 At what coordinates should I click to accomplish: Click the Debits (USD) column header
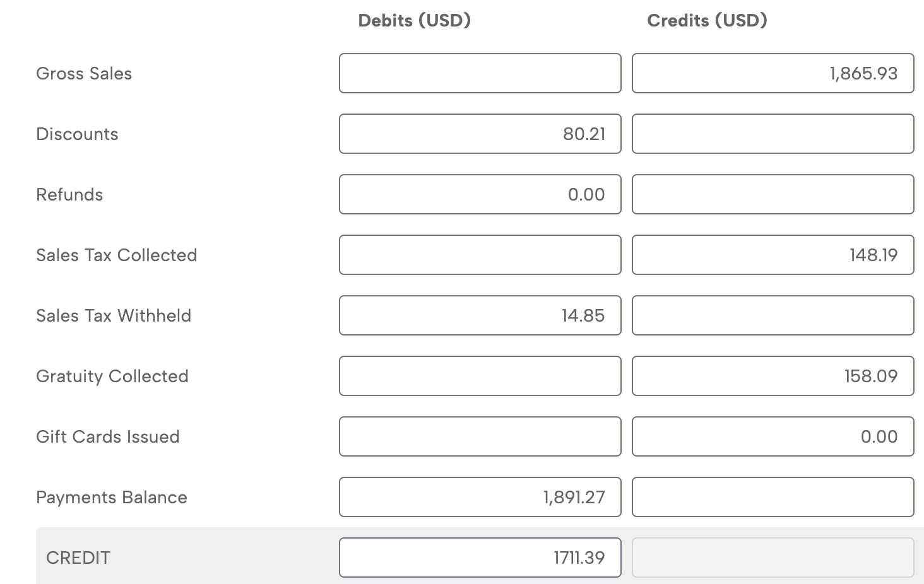tap(414, 21)
